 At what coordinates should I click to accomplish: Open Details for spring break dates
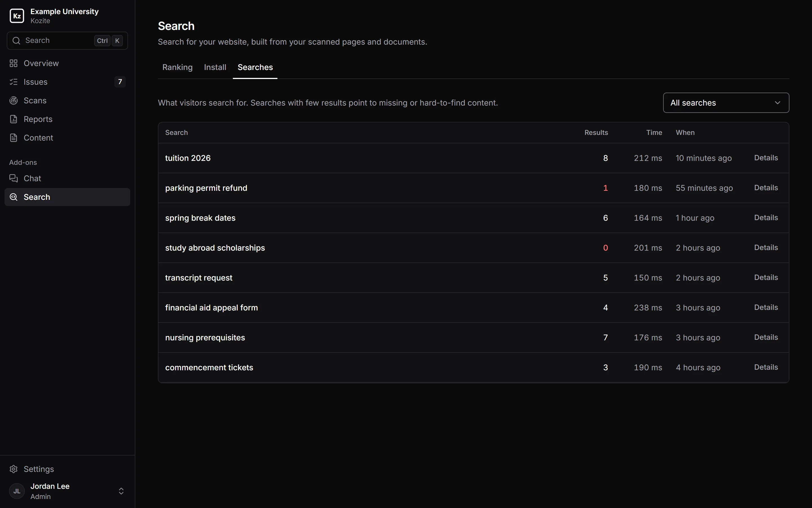[x=766, y=218]
